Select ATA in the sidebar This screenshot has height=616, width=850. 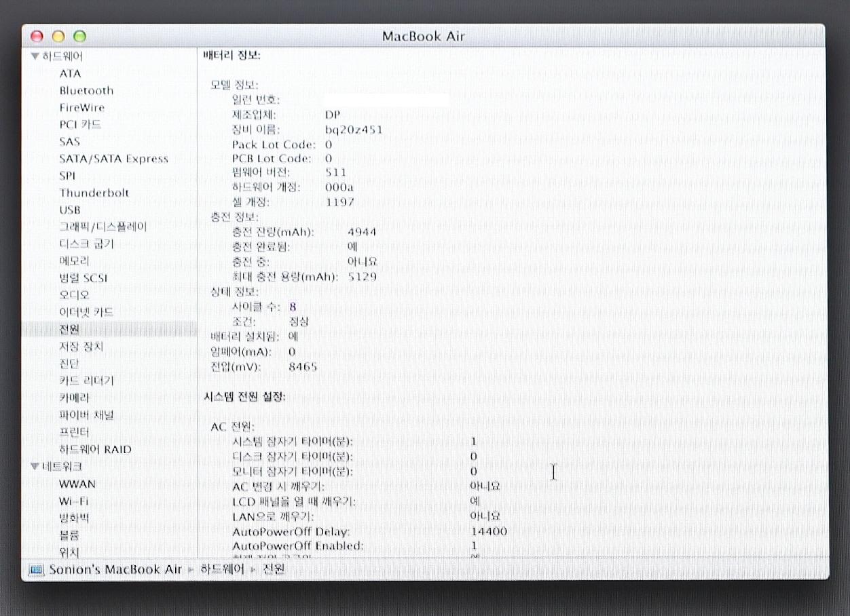(x=70, y=73)
